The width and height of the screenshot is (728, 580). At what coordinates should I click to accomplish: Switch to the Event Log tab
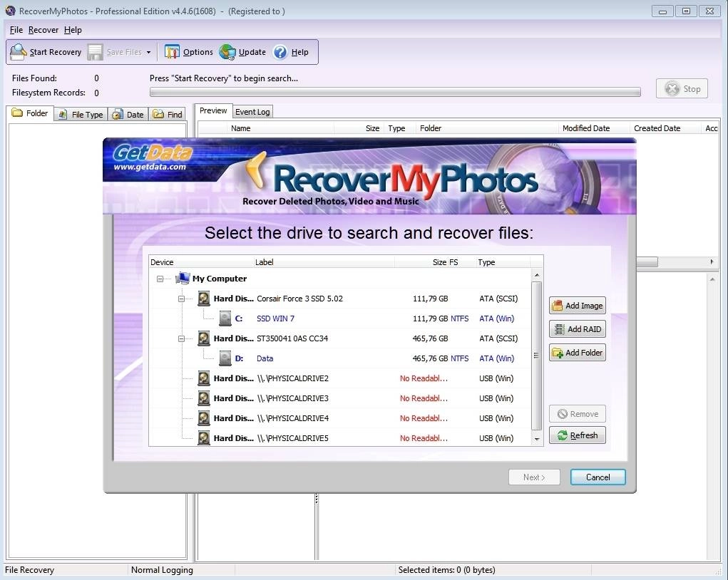(x=252, y=112)
